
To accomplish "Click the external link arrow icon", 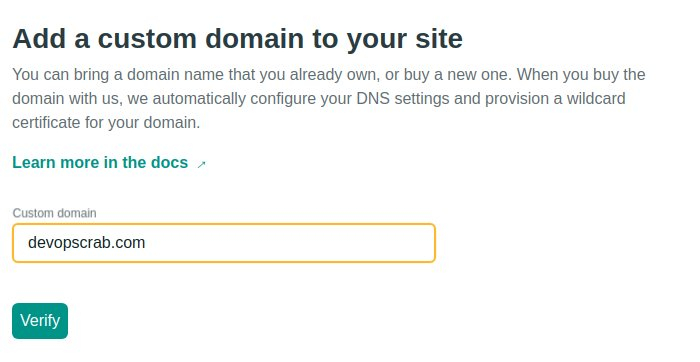I will 201,164.
